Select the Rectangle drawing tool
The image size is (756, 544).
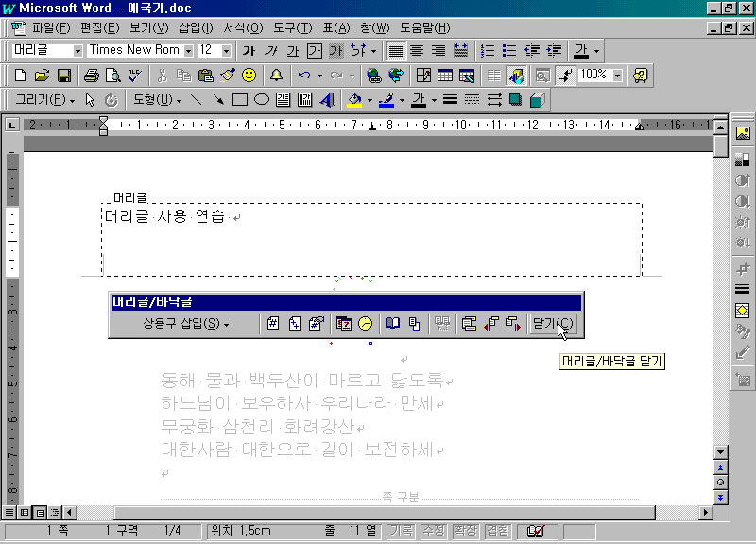240,100
